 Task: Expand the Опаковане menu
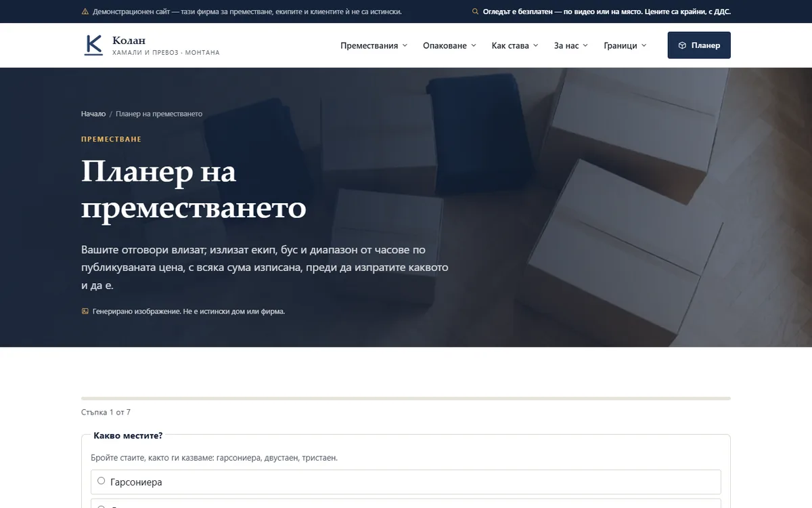(x=449, y=45)
